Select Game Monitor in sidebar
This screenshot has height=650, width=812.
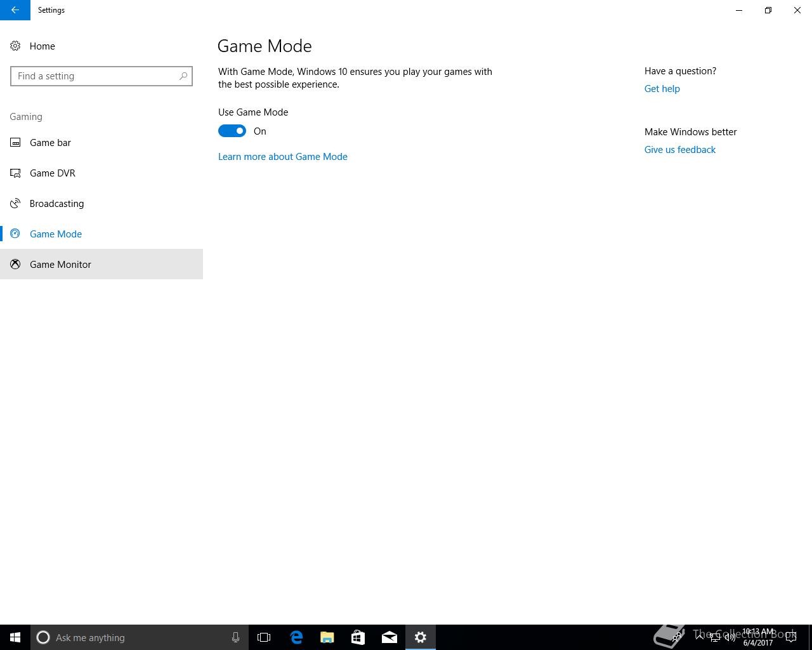pyautogui.click(x=101, y=264)
